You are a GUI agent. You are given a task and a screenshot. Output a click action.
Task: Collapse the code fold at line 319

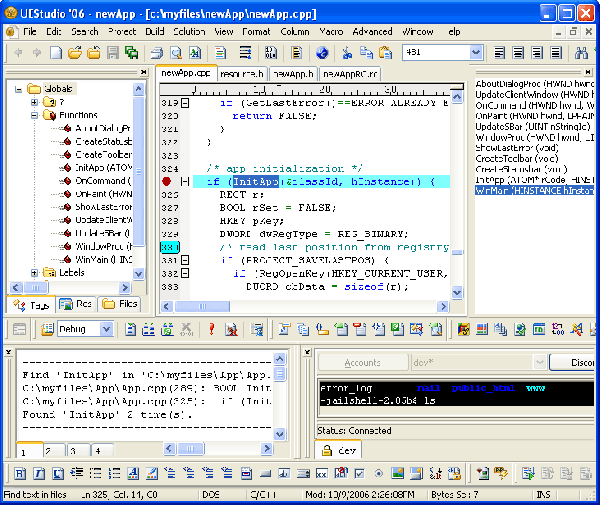[x=185, y=103]
